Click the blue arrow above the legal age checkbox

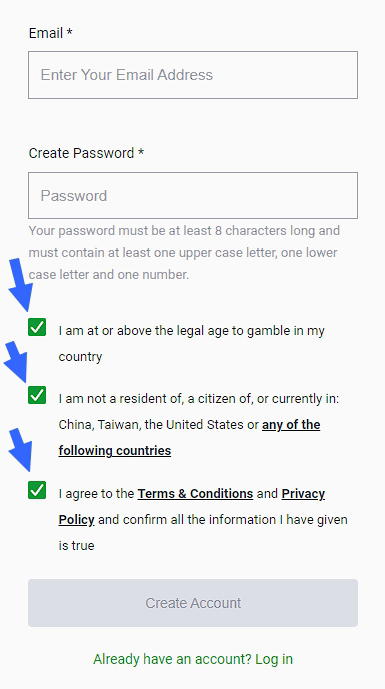(x=21, y=284)
